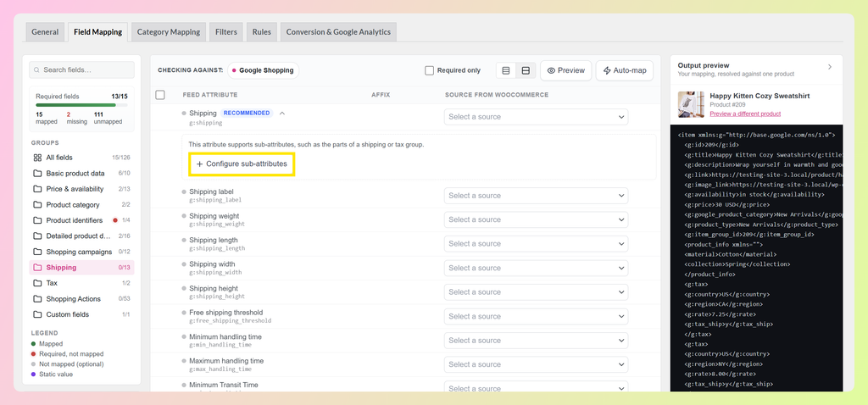Image resolution: width=868 pixels, height=405 pixels.
Task: Click the Tax folder icon
Action: tap(37, 283)
